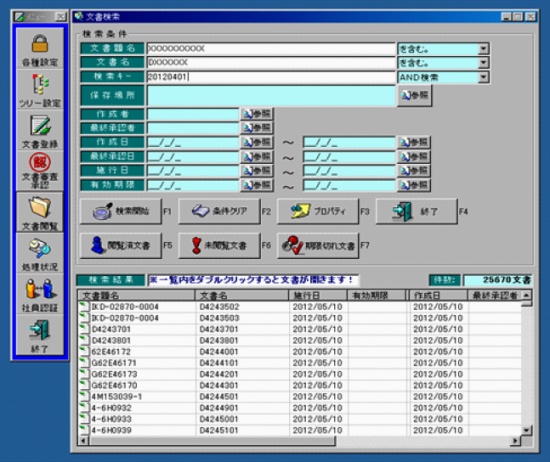Open 文書審査承認 stamp icon
Image resolution: width=550 pixels, height=462 pixels.
pos(40,172)
